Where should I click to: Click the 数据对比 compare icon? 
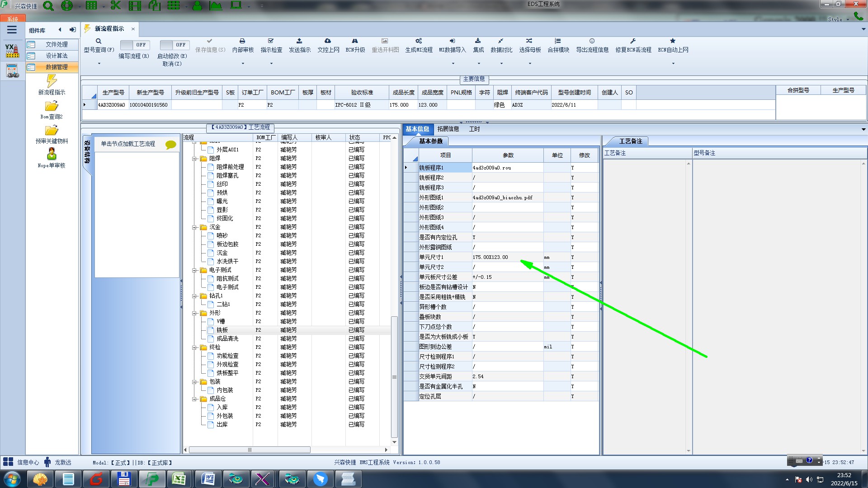[x=501, y=41]
